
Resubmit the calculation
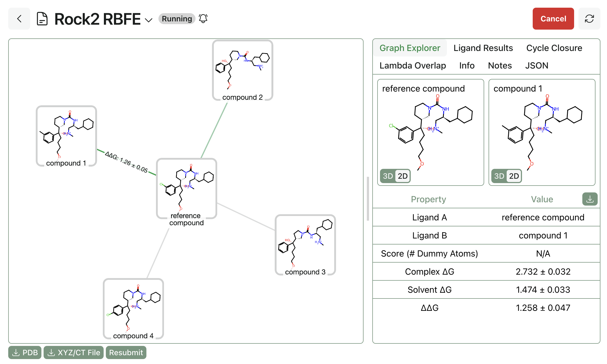[126, 352]
